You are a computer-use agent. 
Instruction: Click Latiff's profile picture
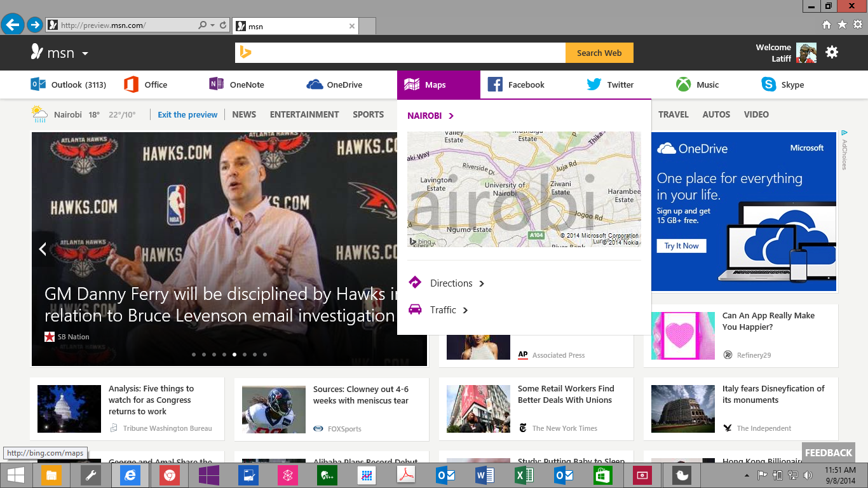(806, 53)
